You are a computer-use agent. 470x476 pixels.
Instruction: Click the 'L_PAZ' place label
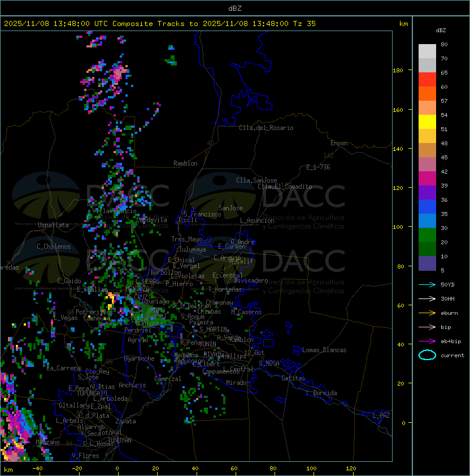pos(381,416)
